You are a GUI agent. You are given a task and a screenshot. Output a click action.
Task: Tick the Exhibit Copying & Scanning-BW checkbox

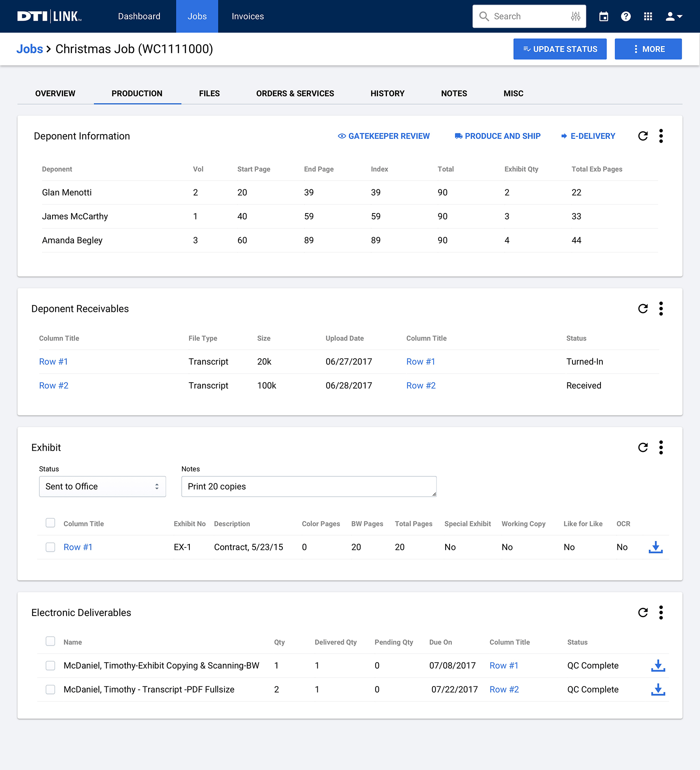point(51,665)
